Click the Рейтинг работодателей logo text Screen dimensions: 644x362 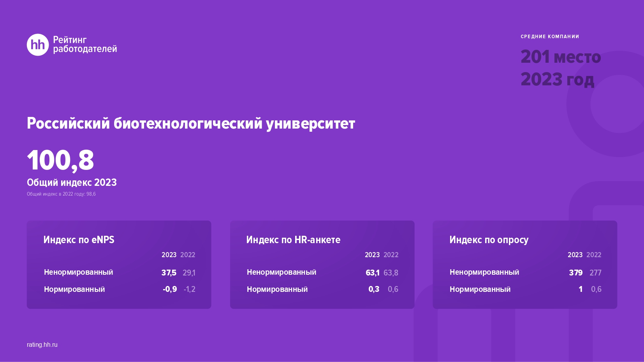(x=85, y=44)
